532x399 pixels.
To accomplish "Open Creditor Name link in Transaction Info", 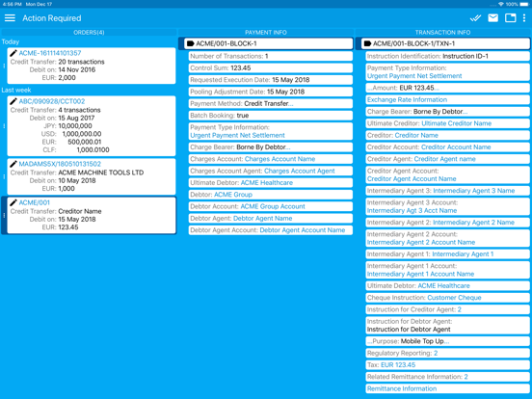I will coord(416,135).
